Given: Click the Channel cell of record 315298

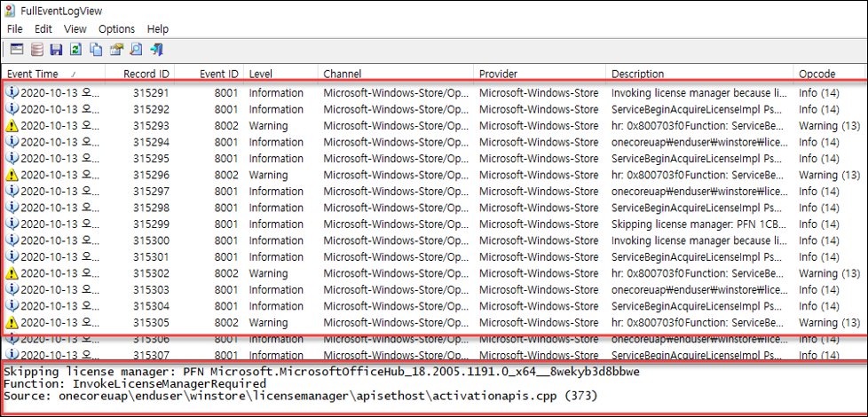Looking at the screenshot, I should (397, 208).
